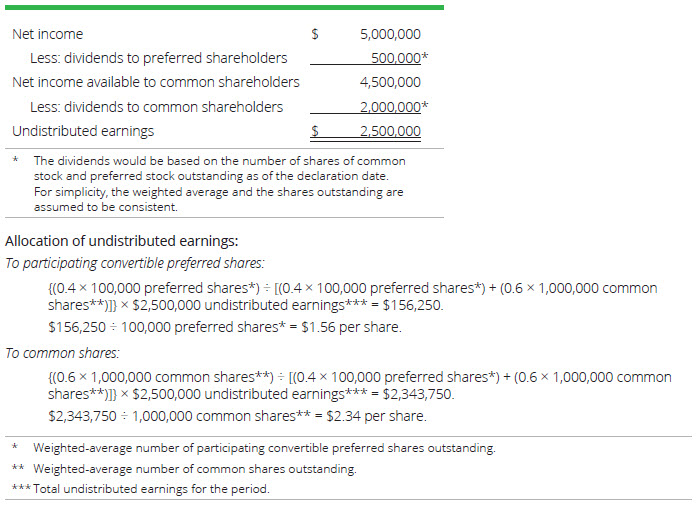Viewport: 699px width, 505px height.
Task: Click "Net income available to common shareholders"
Action: [155, 82]
